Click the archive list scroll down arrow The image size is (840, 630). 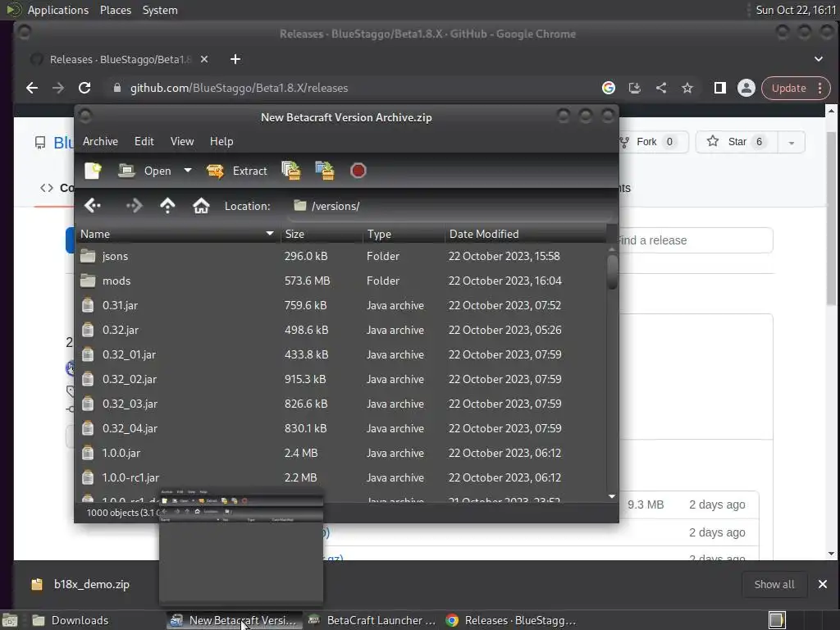[612, 496]
